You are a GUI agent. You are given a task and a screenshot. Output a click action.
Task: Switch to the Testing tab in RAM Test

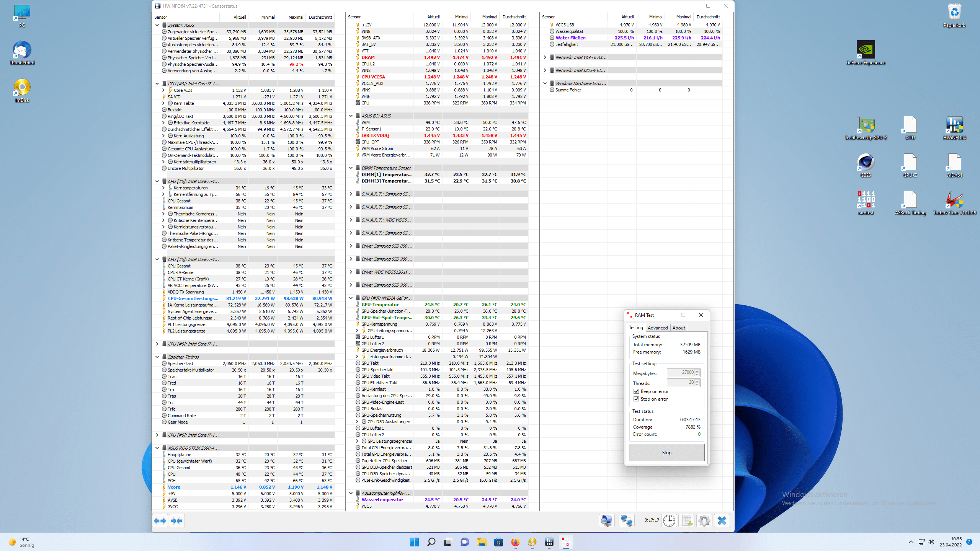click(636, 328)
